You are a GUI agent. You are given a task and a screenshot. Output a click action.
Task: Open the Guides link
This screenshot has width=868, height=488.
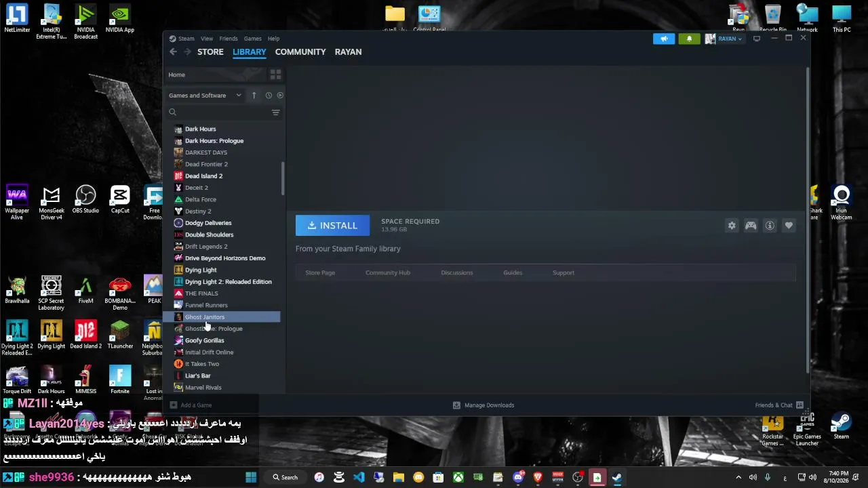point(513,272)
